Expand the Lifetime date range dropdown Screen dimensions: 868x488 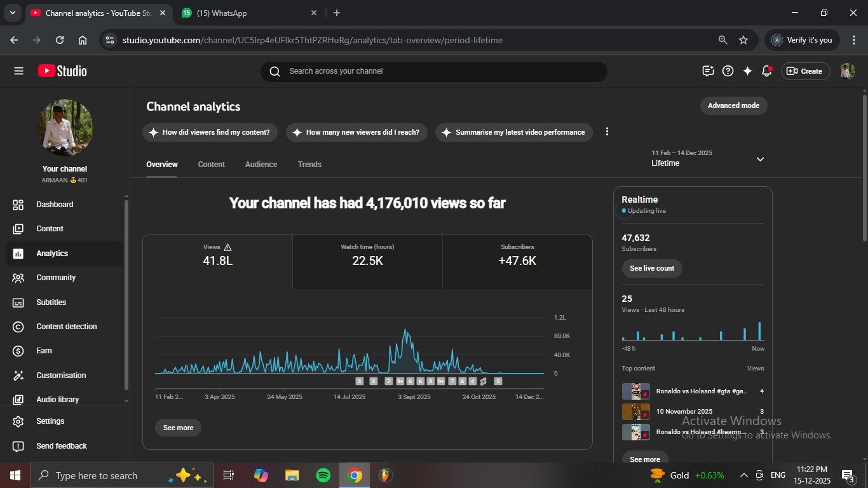759,159
